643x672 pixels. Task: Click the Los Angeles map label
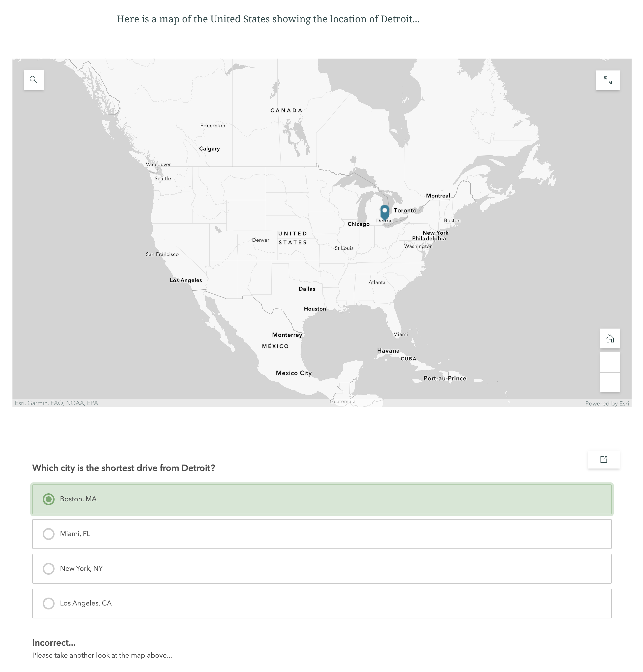tap(186, 280)
